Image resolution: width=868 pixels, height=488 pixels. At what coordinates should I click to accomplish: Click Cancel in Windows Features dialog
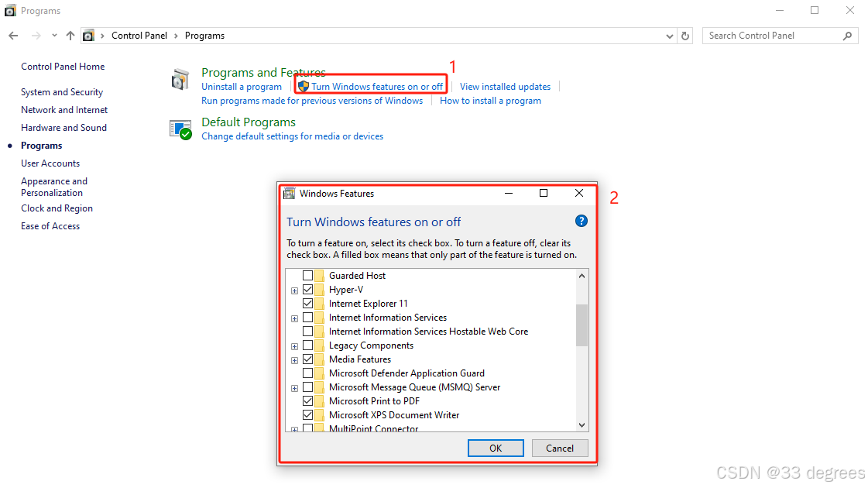click(x=560, y=448)
